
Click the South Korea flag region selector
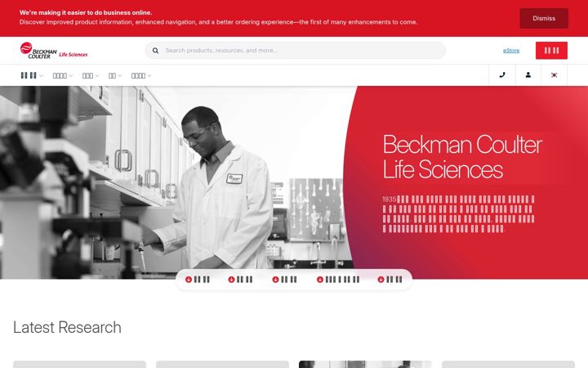[554, 75]
